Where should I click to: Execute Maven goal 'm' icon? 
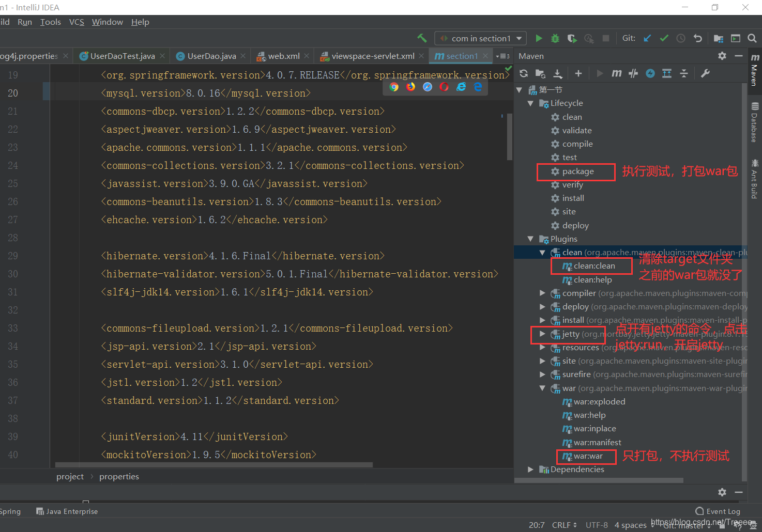click(x=616, y=73)
